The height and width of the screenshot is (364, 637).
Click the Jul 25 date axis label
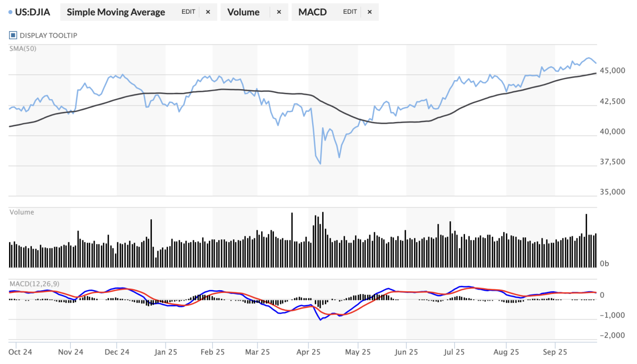454,351
